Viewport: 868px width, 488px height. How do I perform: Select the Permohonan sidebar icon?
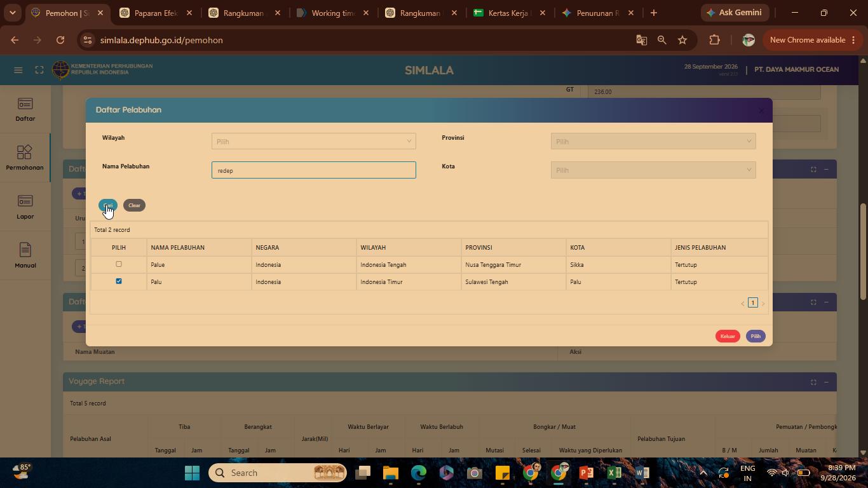(25, 152)
